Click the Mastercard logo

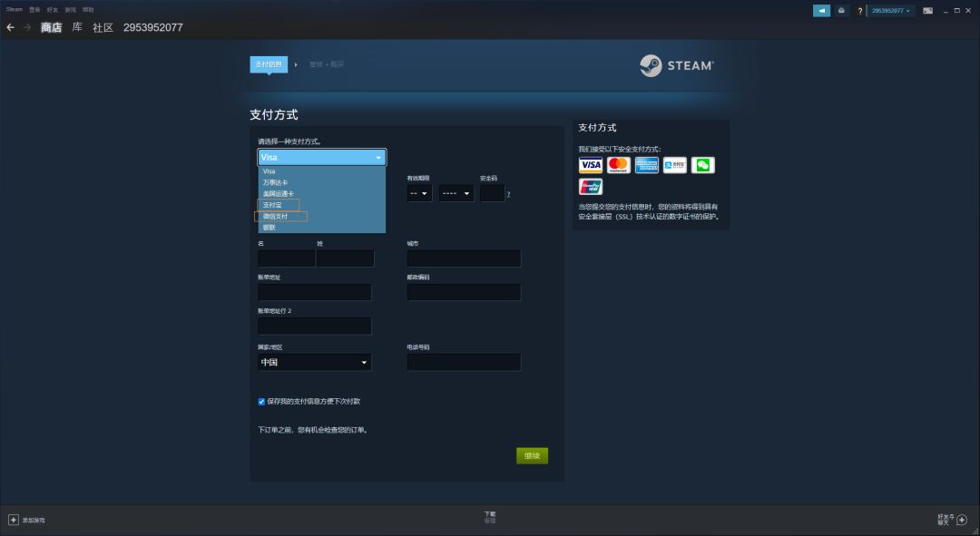click(618, 165)
